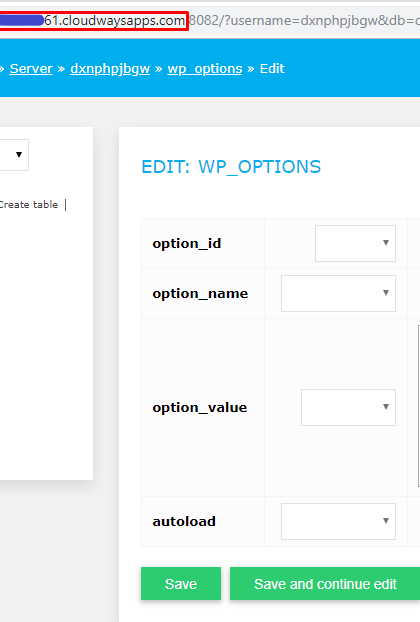
Task: Expand the option_value function dropdown
Action: 348,407
